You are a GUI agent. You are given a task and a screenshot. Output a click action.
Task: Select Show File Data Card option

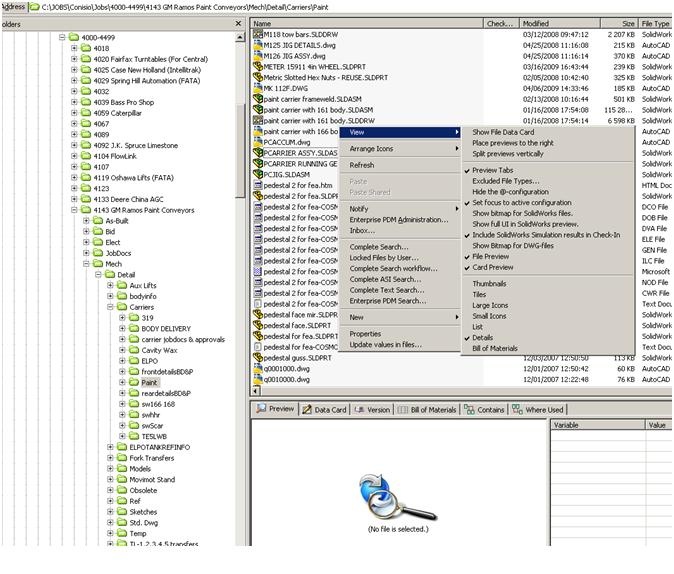tap(548, 132)
